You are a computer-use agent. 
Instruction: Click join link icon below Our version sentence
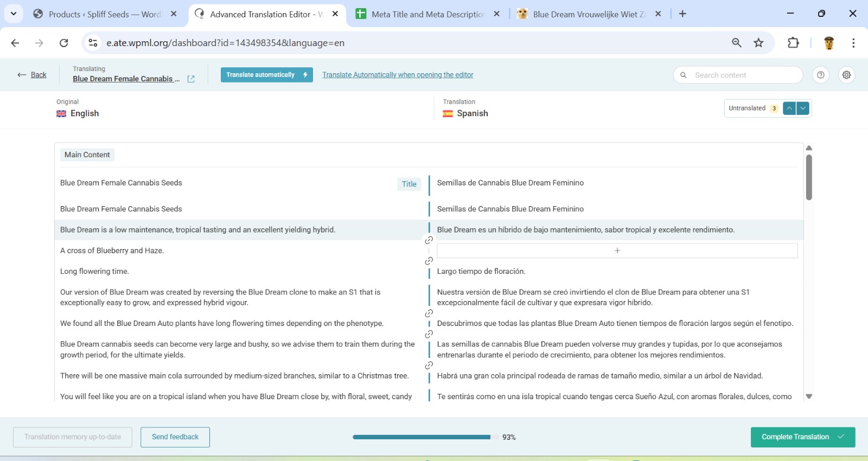coord(429,313)
